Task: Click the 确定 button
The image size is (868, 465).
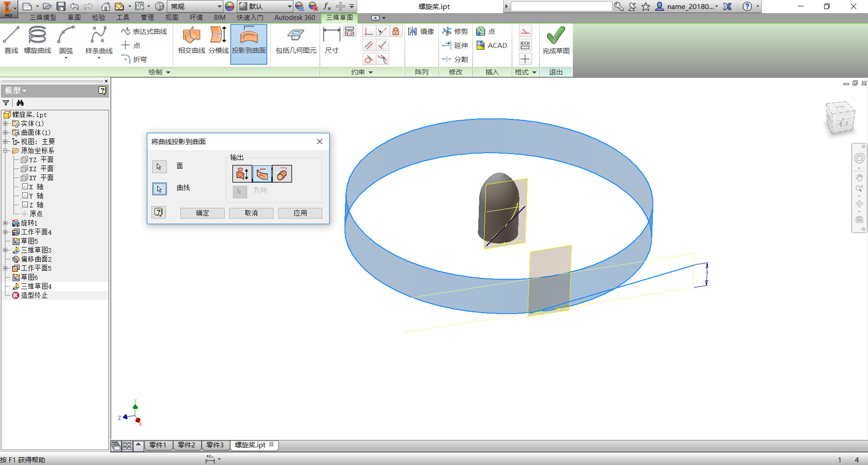Action: [x=203, y=213]
